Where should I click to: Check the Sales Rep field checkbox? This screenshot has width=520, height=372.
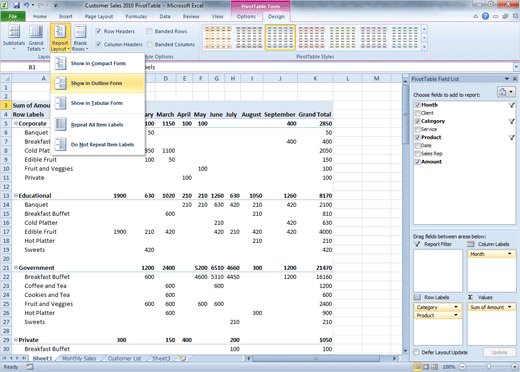418,154
